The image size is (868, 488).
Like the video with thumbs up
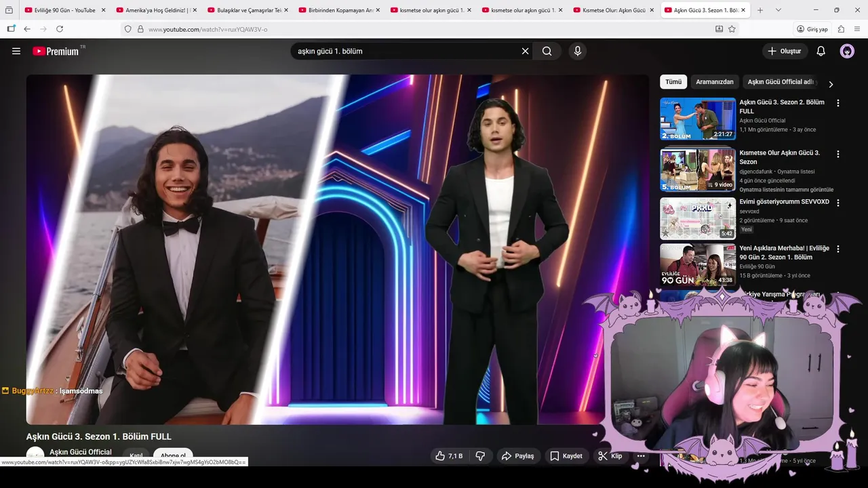point(450,456)
